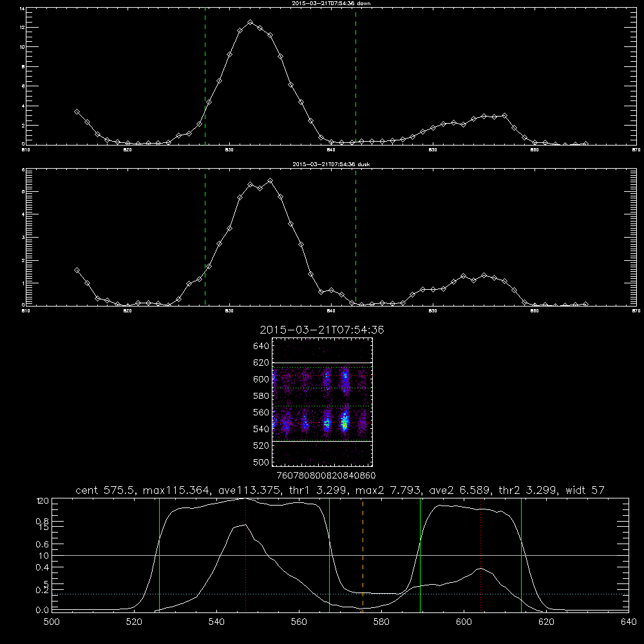Click x-axis label '560' on bottom plot

[299, 622]
